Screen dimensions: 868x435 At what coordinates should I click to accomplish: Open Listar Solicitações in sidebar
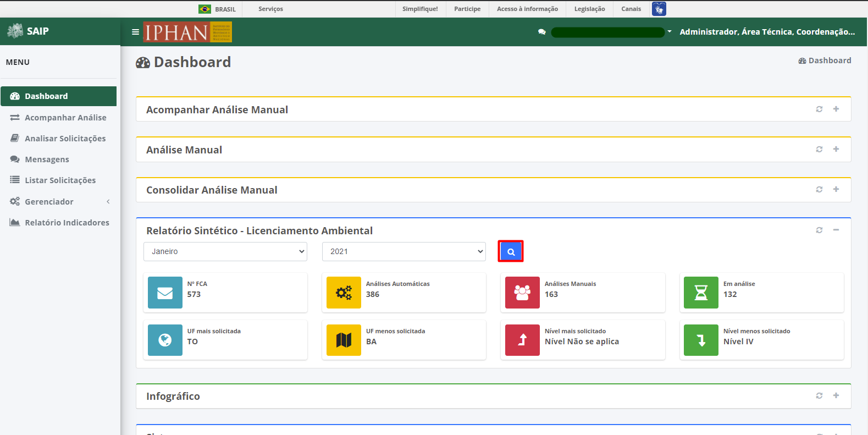tap(58, 180)
